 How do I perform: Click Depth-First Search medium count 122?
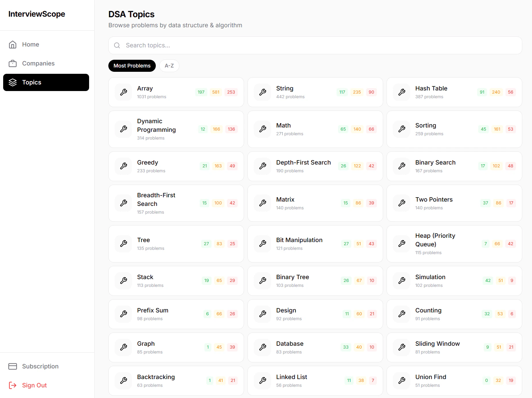click(x=357, y=166)
